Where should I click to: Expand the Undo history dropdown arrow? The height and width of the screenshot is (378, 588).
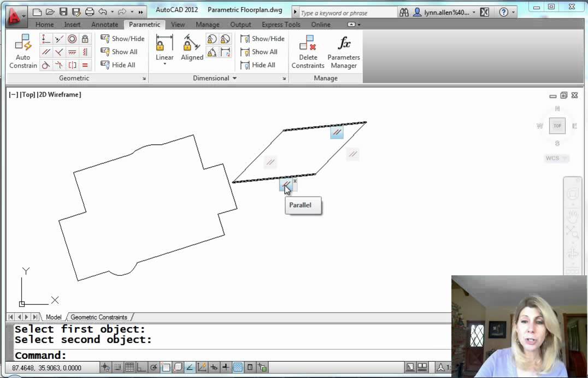pos(112,12)
